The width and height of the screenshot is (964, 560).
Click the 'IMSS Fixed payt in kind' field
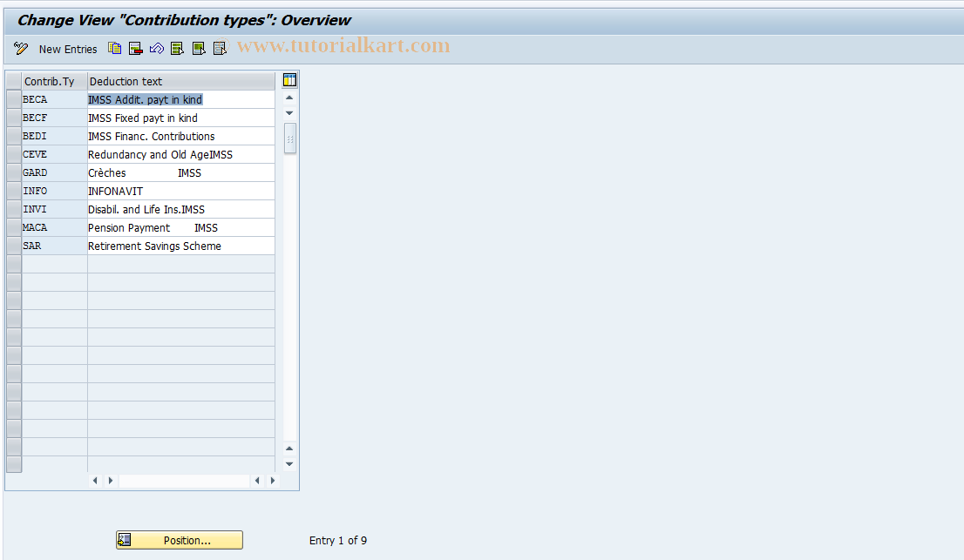pos(181,118)
